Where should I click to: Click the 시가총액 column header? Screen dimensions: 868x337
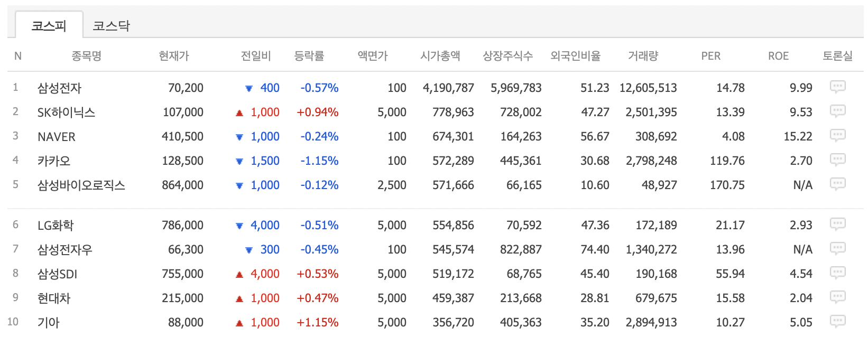click(440, 55)
